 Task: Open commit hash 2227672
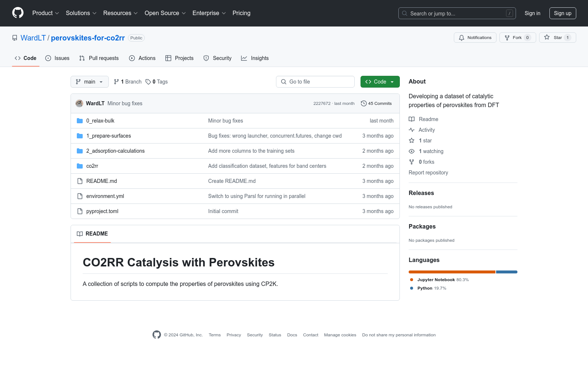pyautogui.click(x=322, y=103)
